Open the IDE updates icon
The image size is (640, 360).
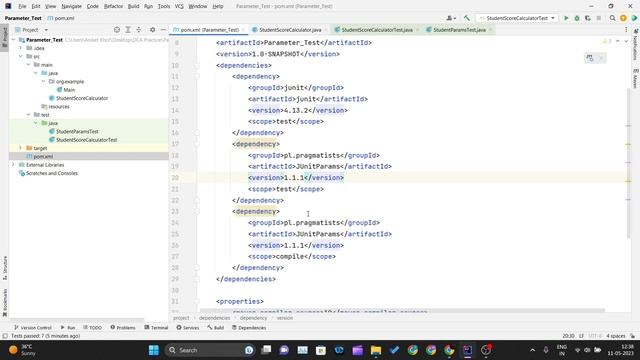tap(623, 18)
